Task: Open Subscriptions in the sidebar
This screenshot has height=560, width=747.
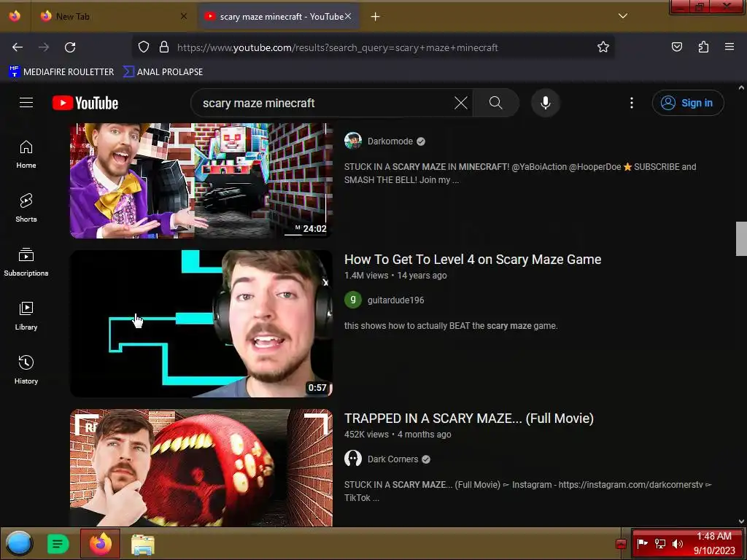Action: (x=26, y=262)
